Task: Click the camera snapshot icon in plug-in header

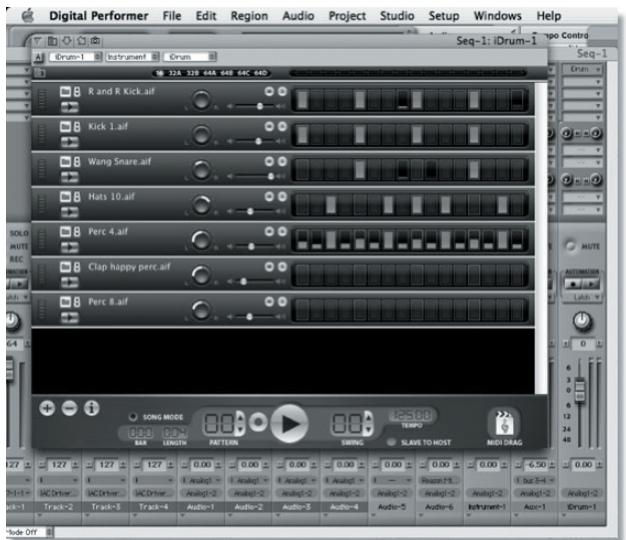Action: point(95,41)
